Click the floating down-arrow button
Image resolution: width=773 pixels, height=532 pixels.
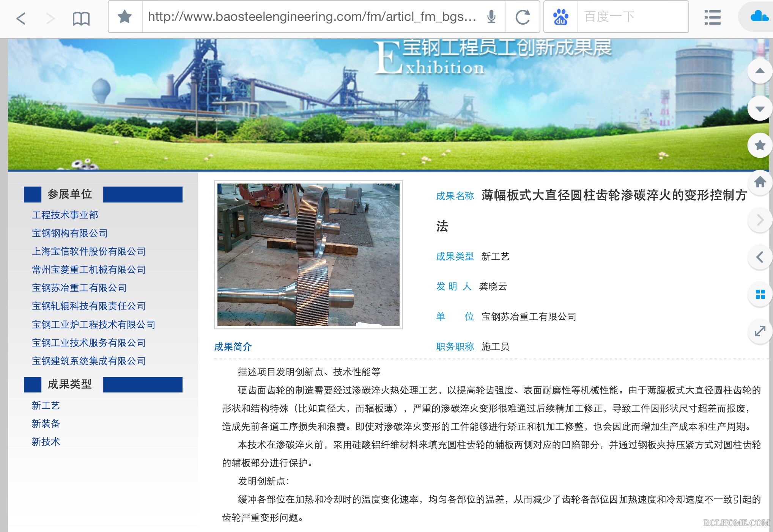coord(759,108)
